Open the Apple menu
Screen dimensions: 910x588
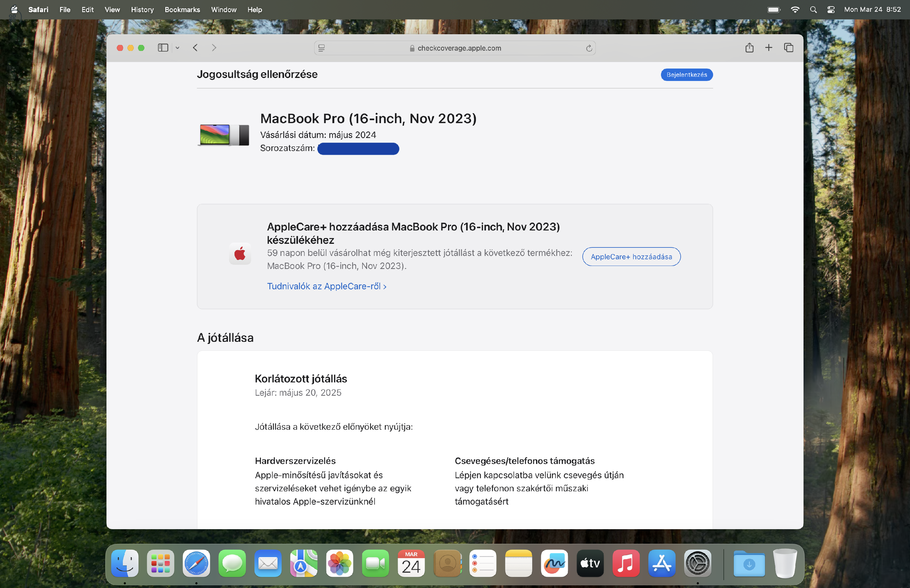click(x=14, y=9)
